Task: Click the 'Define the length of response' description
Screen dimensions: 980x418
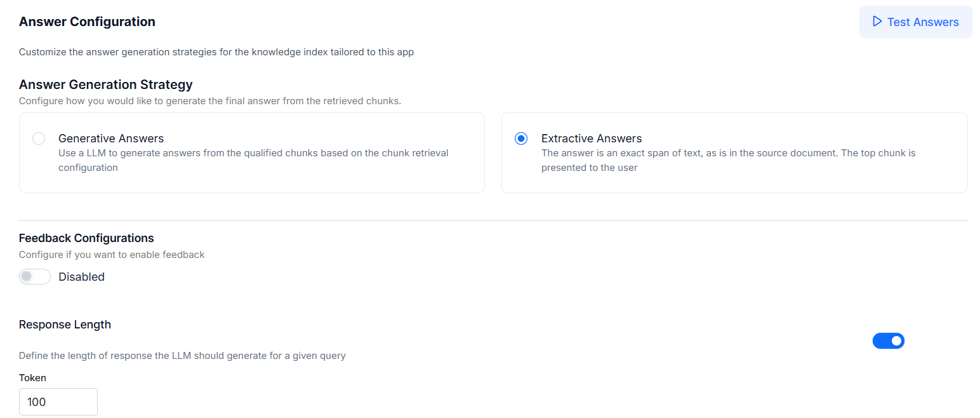Action: (182, 356)
